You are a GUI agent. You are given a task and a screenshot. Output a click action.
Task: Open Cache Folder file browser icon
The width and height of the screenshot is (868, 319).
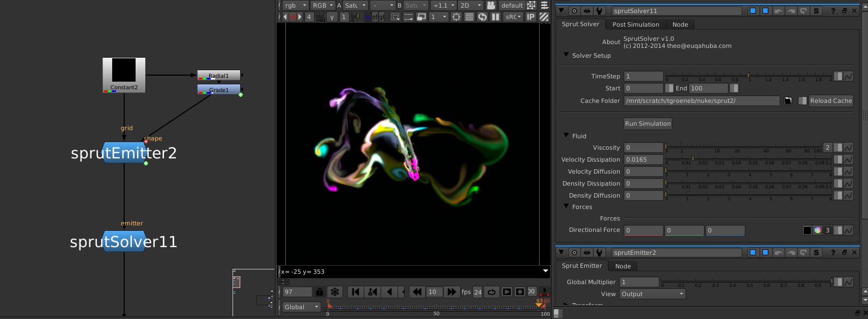pos(787,101)
